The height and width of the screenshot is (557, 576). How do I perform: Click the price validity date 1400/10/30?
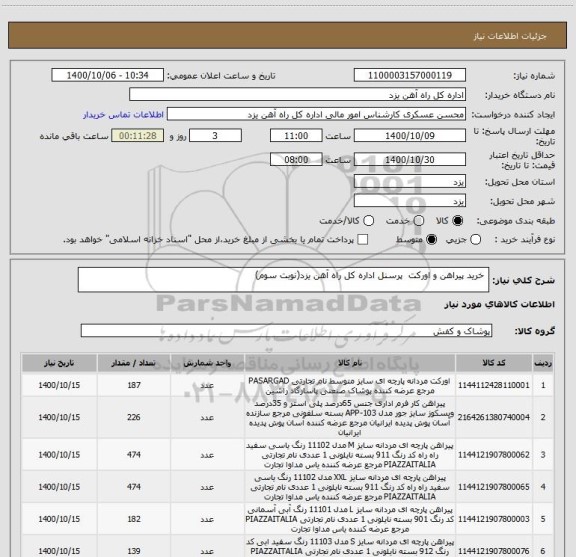tap(410, 159)
